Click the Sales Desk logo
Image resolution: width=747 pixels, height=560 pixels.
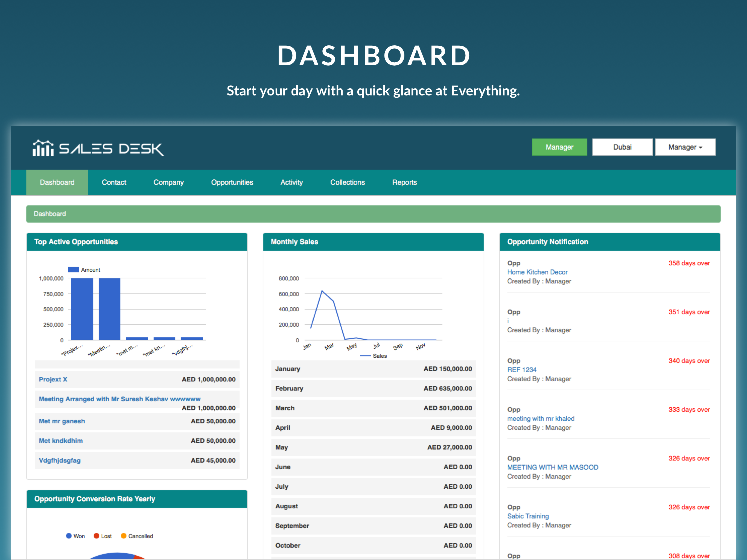[98, 148]
